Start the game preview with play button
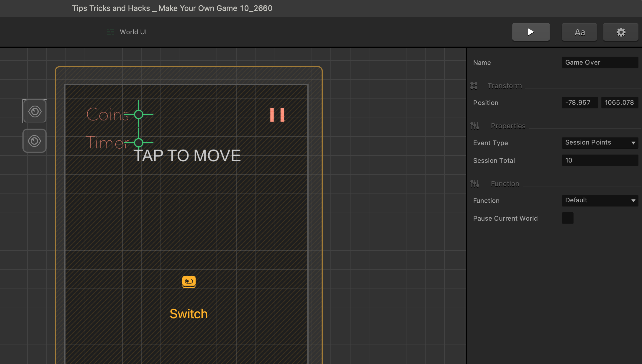 click(x=531, y=32)
